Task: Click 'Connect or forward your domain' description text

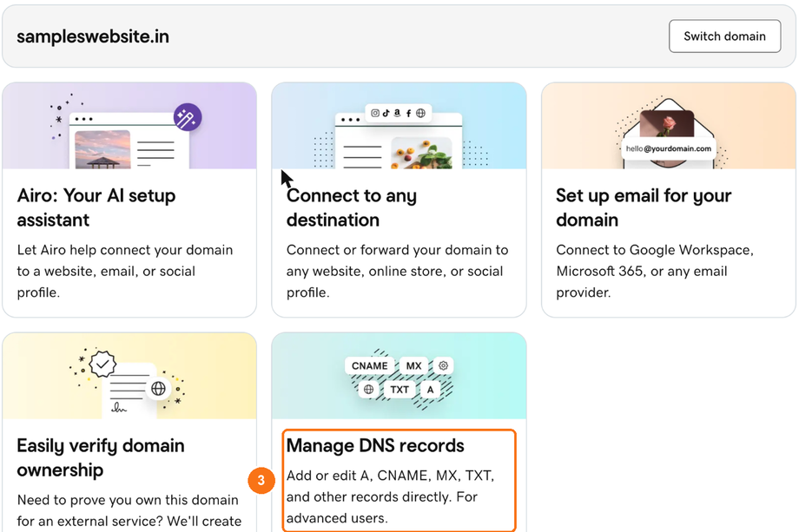Action: 398,272
